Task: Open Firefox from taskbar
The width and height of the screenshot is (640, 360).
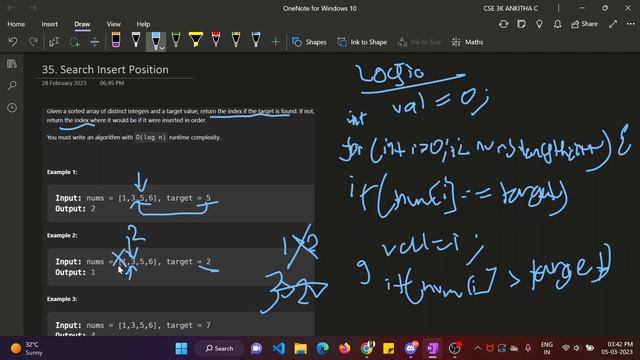Action: 344,348
